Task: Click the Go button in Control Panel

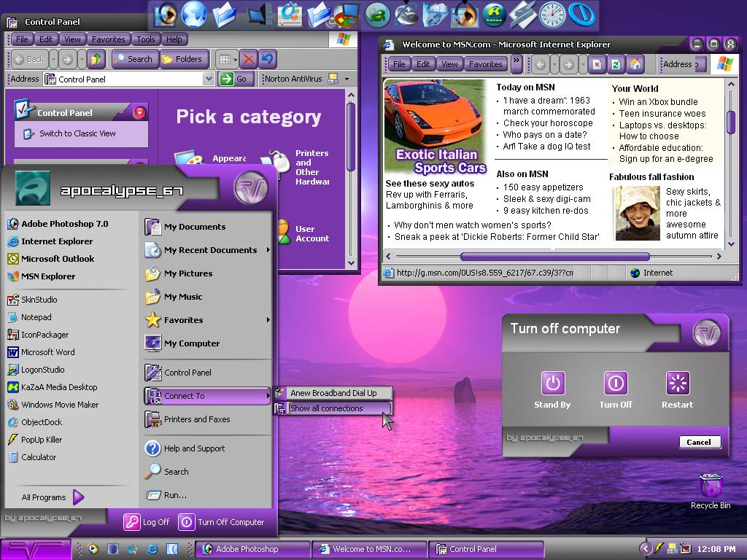Action: pyautogui.click(x=235, y=79)
